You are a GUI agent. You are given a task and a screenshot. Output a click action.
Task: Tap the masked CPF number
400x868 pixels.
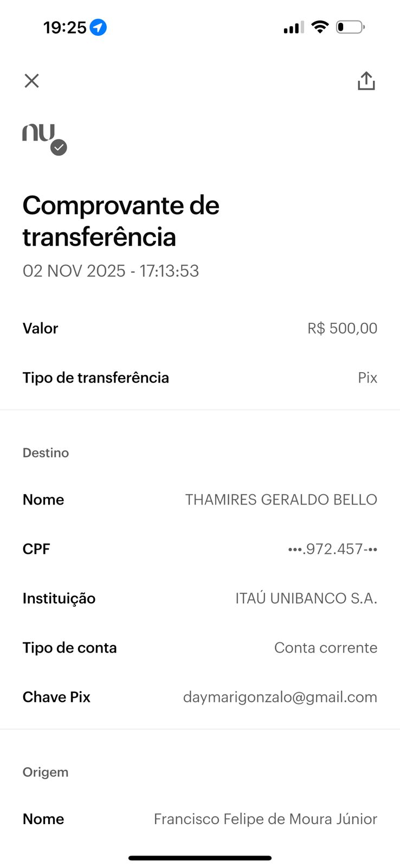[x=332, y=549]
